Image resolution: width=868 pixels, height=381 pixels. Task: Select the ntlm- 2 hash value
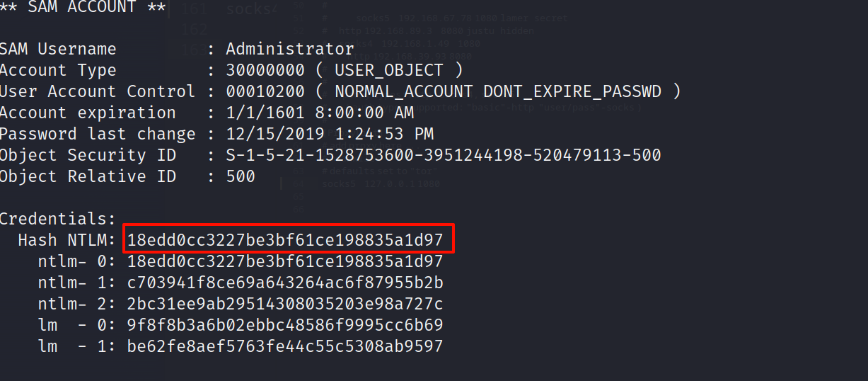coord(285,304)
